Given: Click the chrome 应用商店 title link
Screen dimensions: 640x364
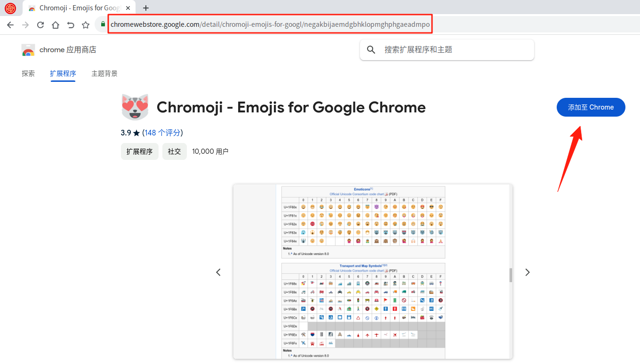Looking at the screenshot, I should pyautogui.click(x=68, y=50).
